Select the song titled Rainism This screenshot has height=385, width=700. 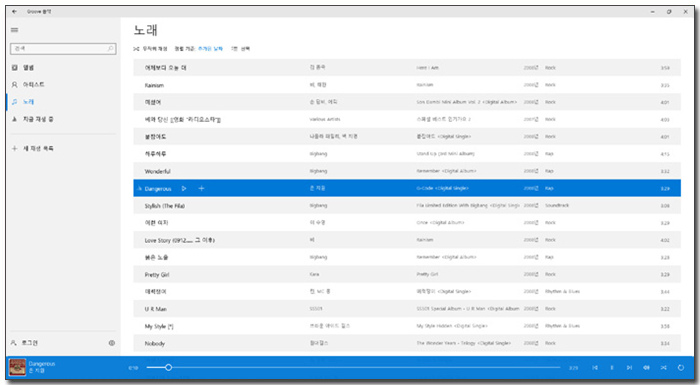[154, 85]
